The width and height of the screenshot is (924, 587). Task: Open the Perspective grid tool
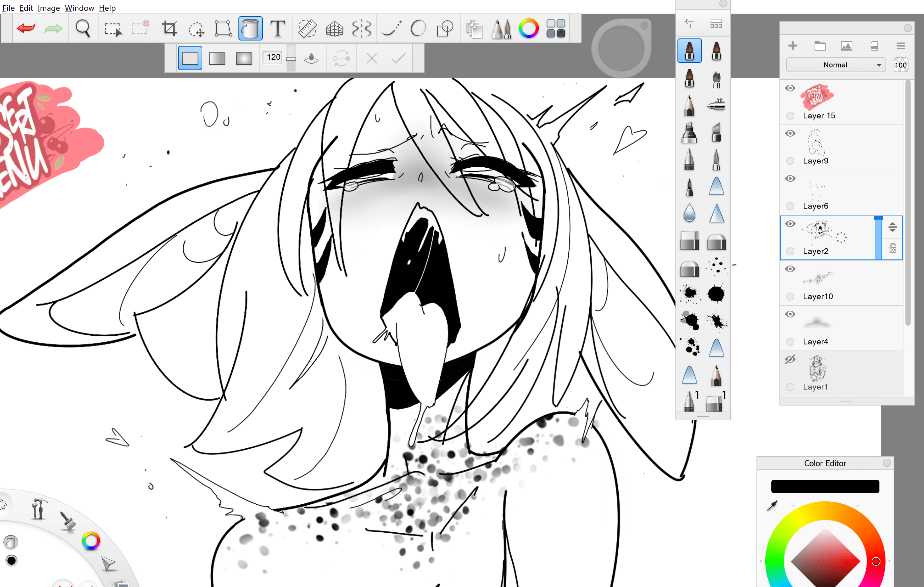pyautogui.click(x=334, y=28)
